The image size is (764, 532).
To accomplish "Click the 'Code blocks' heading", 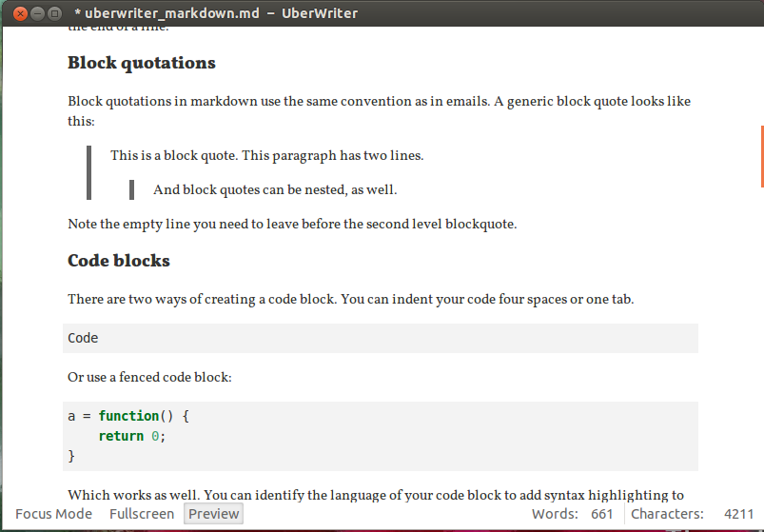I will coord(118,261).
